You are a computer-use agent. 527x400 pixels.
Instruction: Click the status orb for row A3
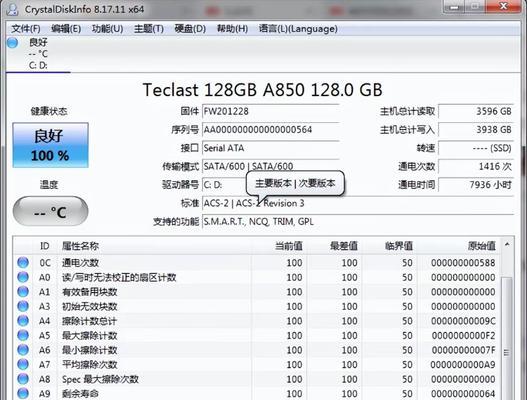click(23, 306)
